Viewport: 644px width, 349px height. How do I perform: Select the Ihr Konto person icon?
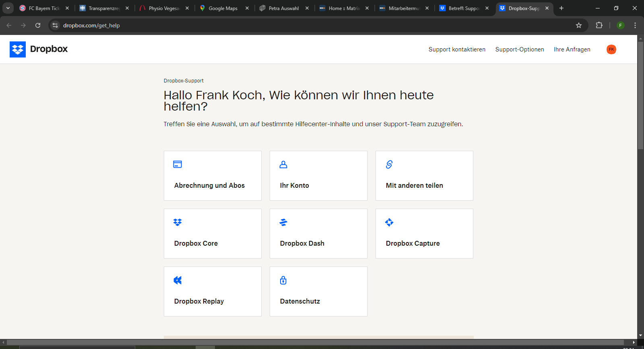click(283, 164)
